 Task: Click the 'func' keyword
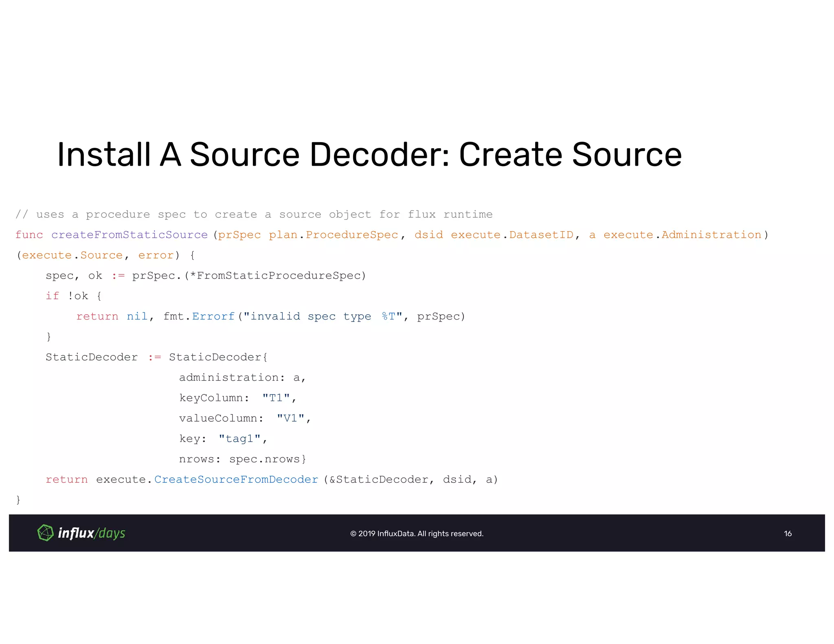tap(29, 235)
